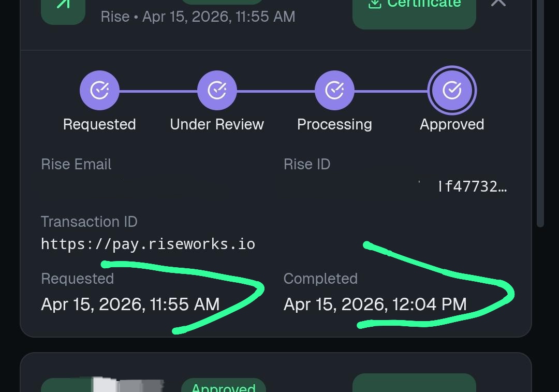Viewport: 559px width, 392px height.
Task: Select the Requested step circle icon
Action: (x=99, y=90)
